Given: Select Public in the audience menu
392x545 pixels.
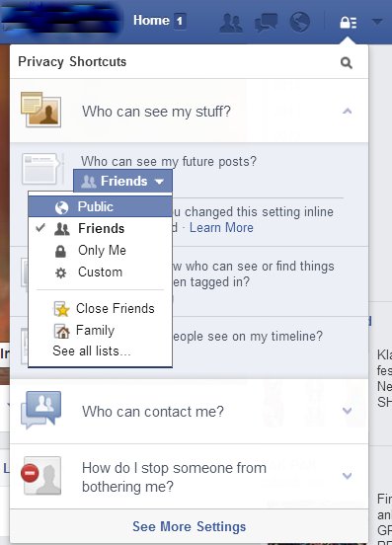Looking at the screenshot, I should coord(100,206).
